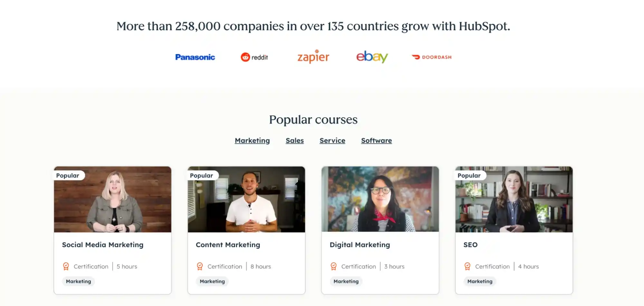The image size is (644, 306).
Task: Select the Service courses tab
Action: pos(332,140)
